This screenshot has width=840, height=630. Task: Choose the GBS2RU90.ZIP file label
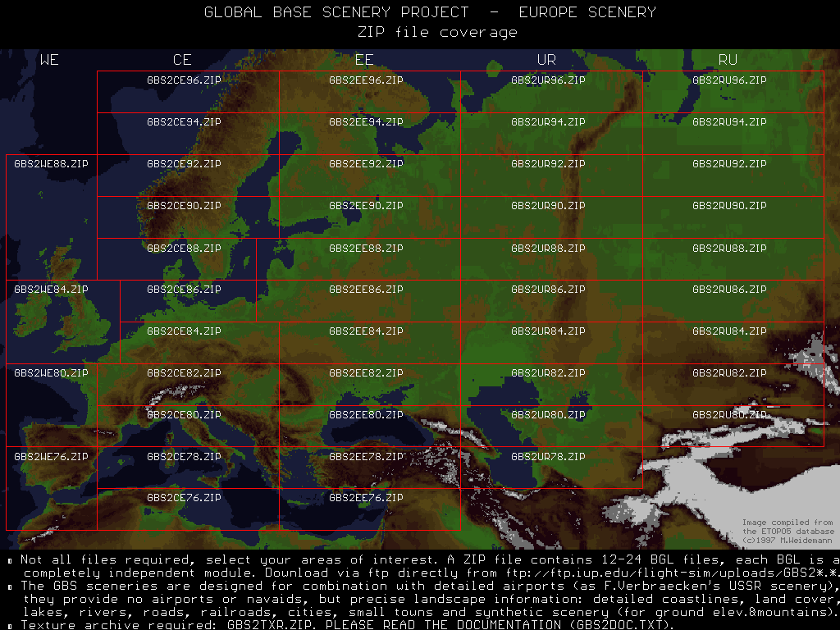click(729, 206)
